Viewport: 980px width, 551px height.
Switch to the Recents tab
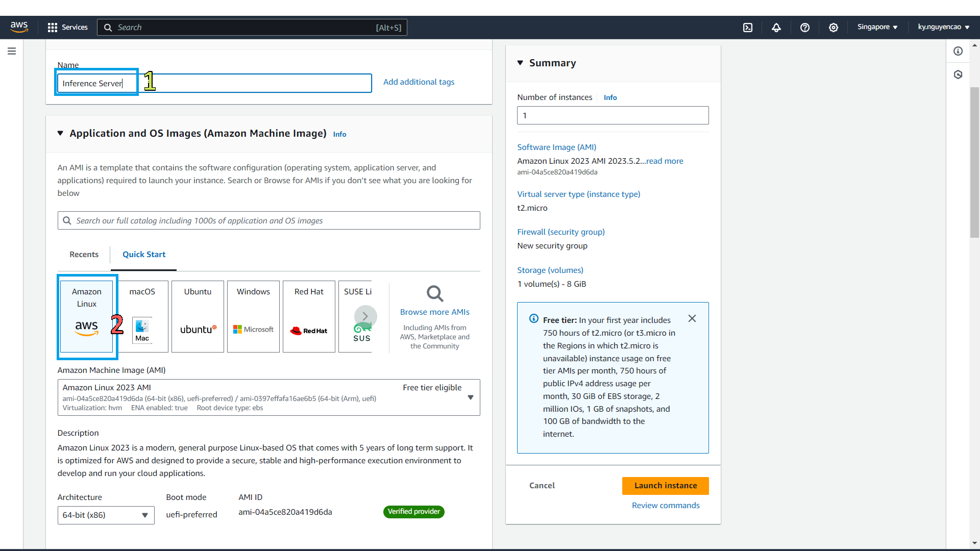84,254
